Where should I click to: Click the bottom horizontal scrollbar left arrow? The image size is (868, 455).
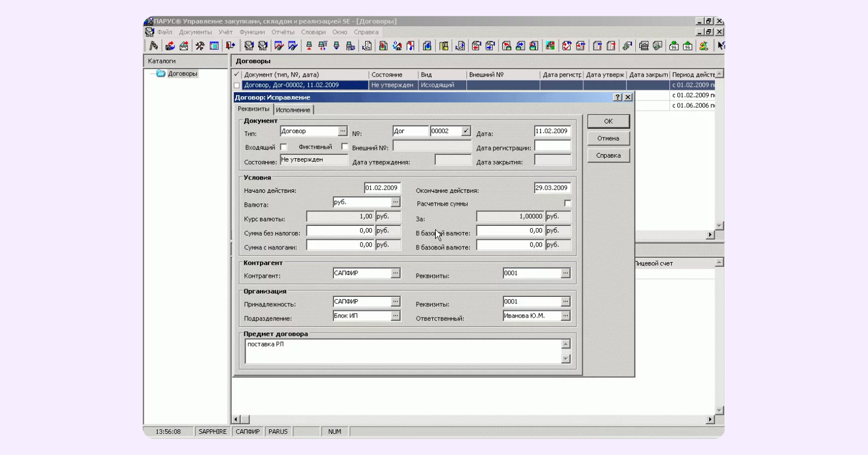[x=236, y=419]
